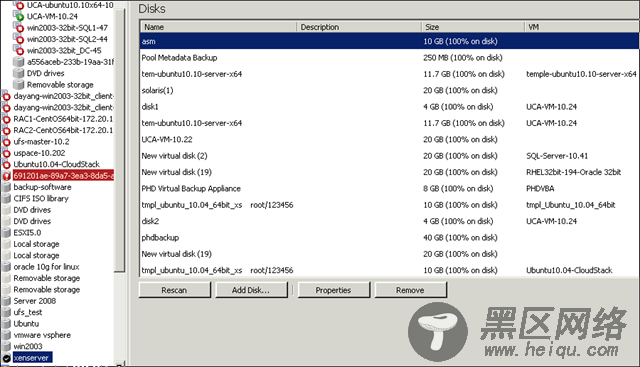
Task: Sort disks by the Size column header
Action: click(473, 27)
